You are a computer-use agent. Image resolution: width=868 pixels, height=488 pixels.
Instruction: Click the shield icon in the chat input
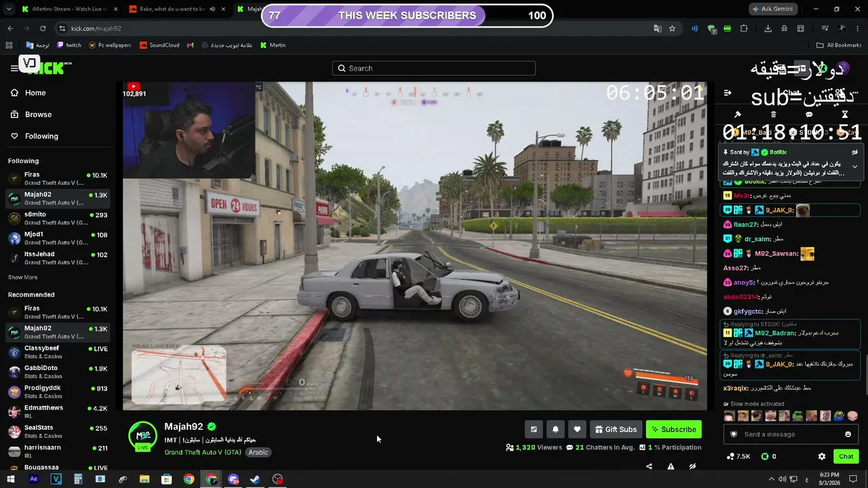coord(733,434)
